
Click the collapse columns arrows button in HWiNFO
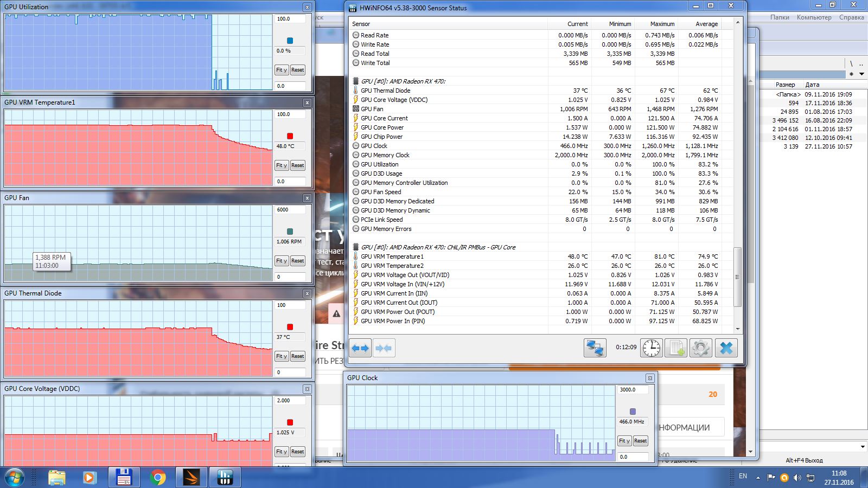pos(384,348)
